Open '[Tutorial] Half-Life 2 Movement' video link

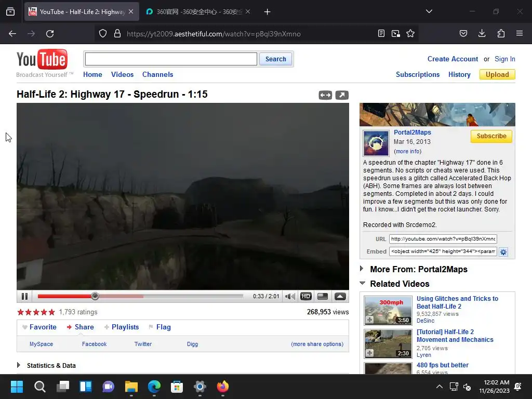(455, 336)
